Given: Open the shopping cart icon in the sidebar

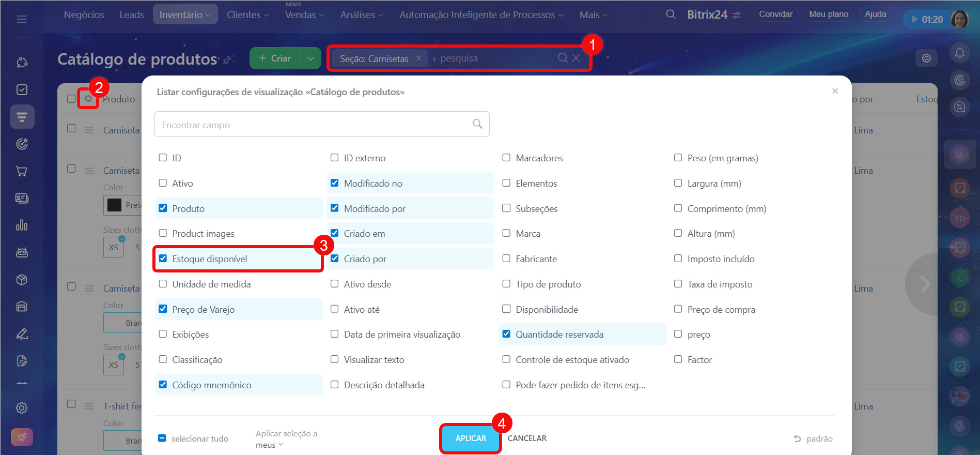Looking at the screenshot, I should point(22,171).
